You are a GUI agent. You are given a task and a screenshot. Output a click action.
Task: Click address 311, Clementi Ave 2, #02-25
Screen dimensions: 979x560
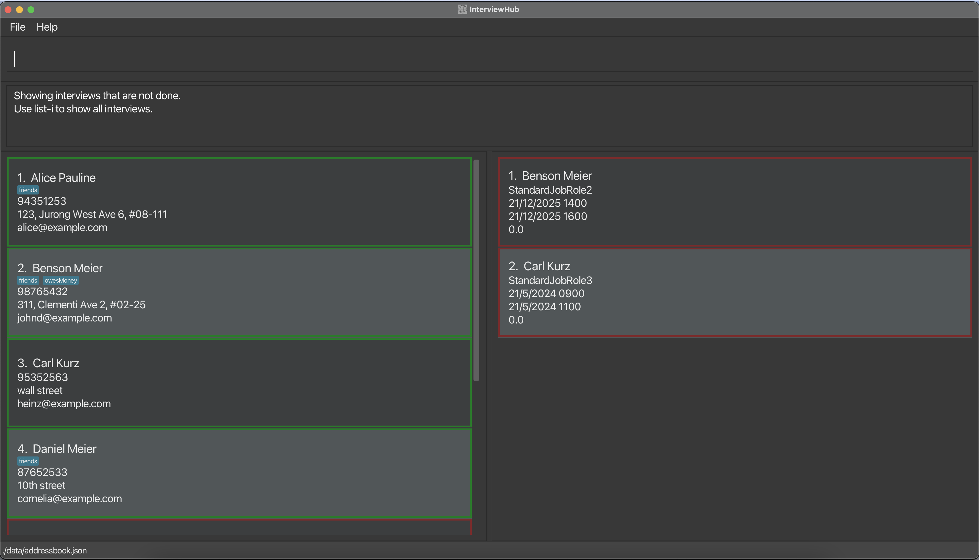pyautogui.click(x=82, y=305)
